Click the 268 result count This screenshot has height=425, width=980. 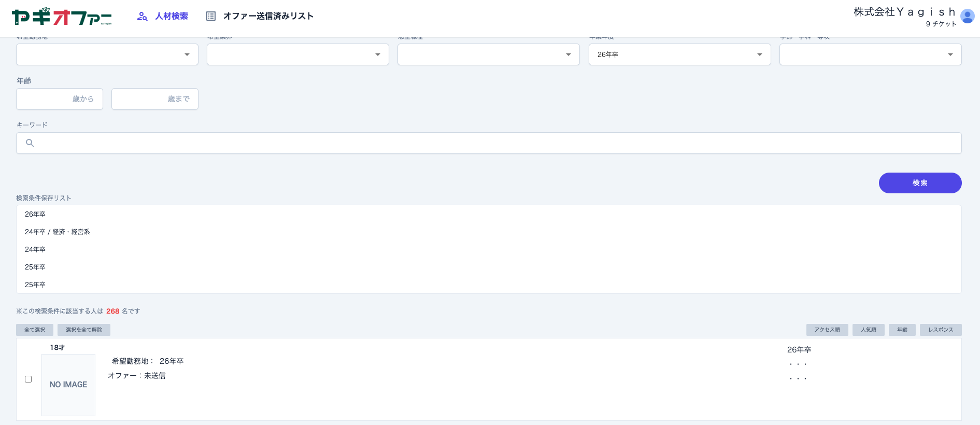tap(113, 311)
